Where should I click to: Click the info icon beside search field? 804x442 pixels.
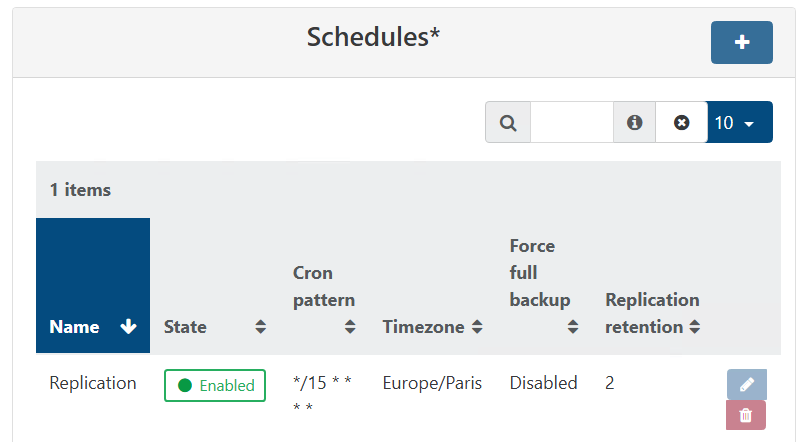click(x=634, y=122)
